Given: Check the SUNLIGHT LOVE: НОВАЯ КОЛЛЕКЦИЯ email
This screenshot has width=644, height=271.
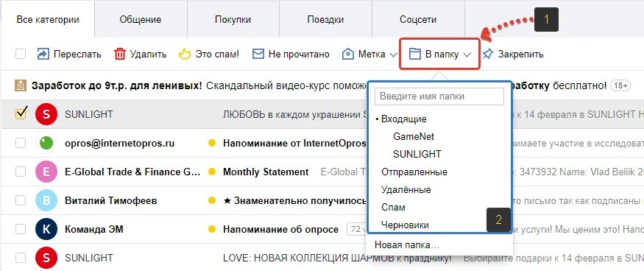Looking at the screenshot, I should (x=21, y=258).
